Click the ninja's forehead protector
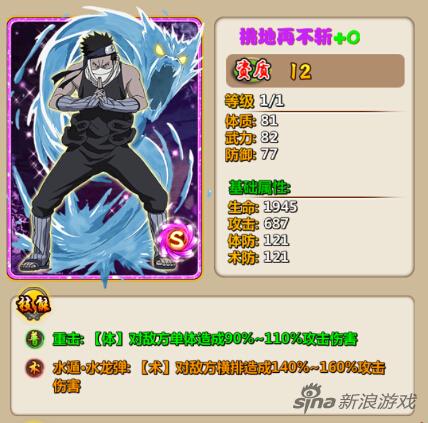This screenshot has height=423, width=428. point(97,50)
